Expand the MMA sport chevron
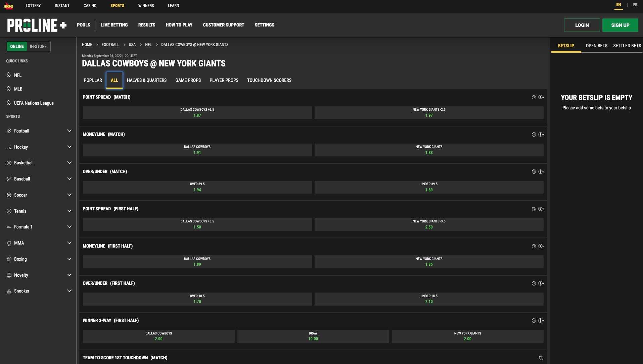 pyautogui.click(x=69, y=243)
